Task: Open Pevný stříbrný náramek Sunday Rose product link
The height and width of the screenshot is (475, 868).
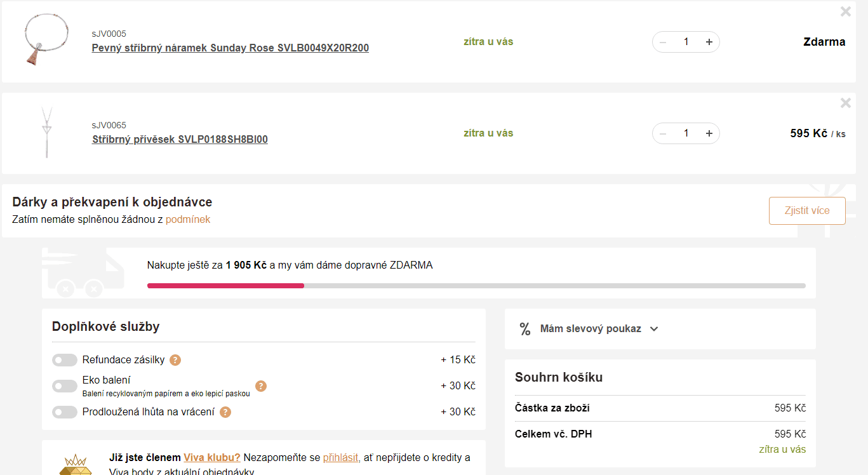Action: click(x=230, y=48)
